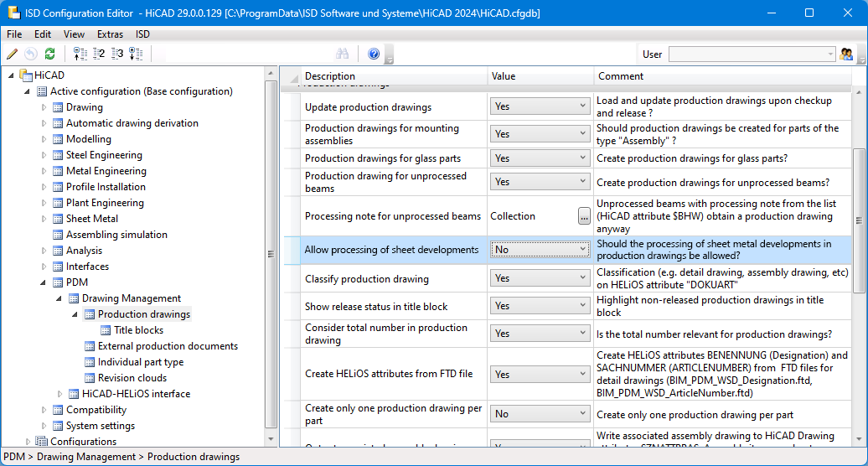
Task: Expand the System settings node arrow
Action: [x=44, y=426]
